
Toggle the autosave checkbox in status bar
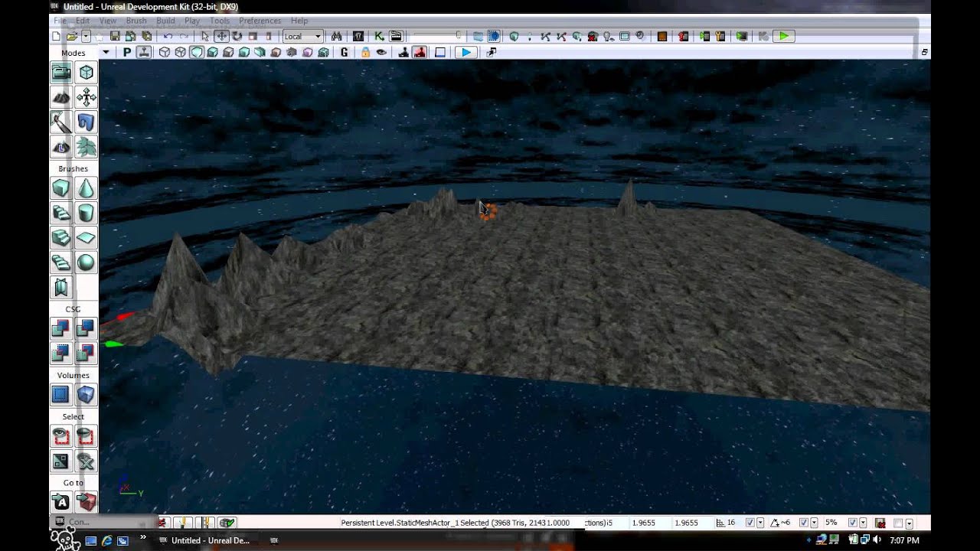pos(899,523)
